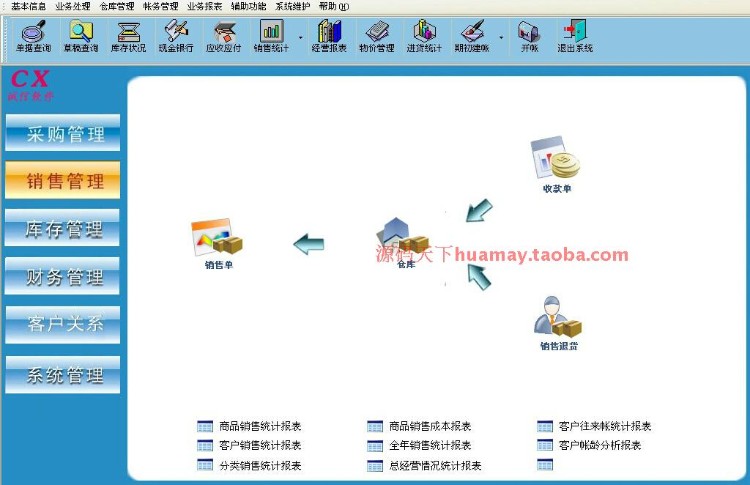Viewport: 750px width, 485px height.
Task: Open 商品销售统计报表 report link
Action: (260, 426)
